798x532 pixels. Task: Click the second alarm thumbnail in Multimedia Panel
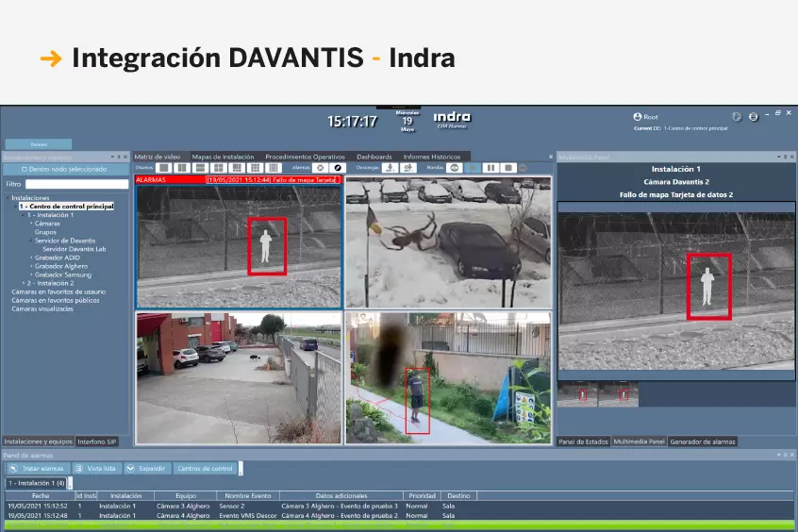[x=619, y=394]
